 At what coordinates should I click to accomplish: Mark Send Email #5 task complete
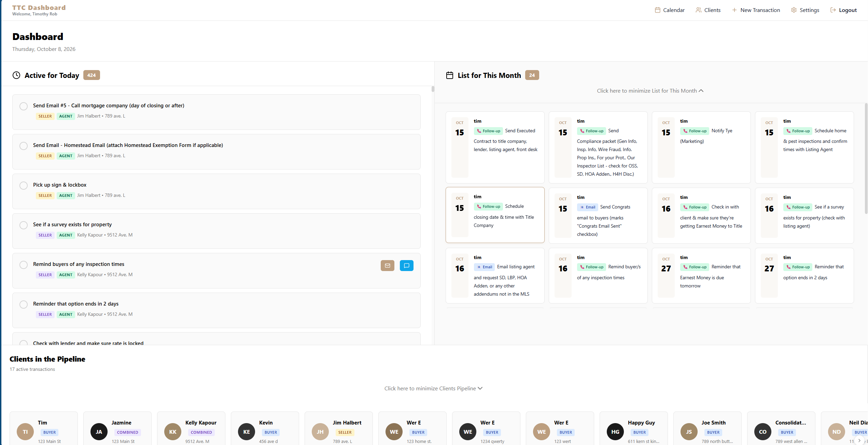point(24,106)
